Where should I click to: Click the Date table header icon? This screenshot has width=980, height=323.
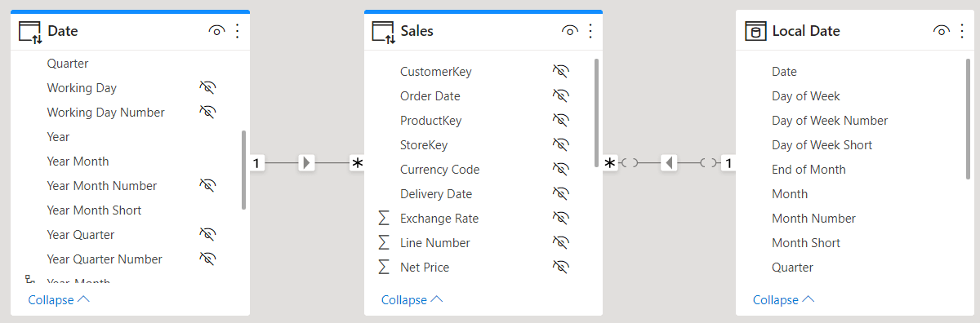tap(30, 32)
